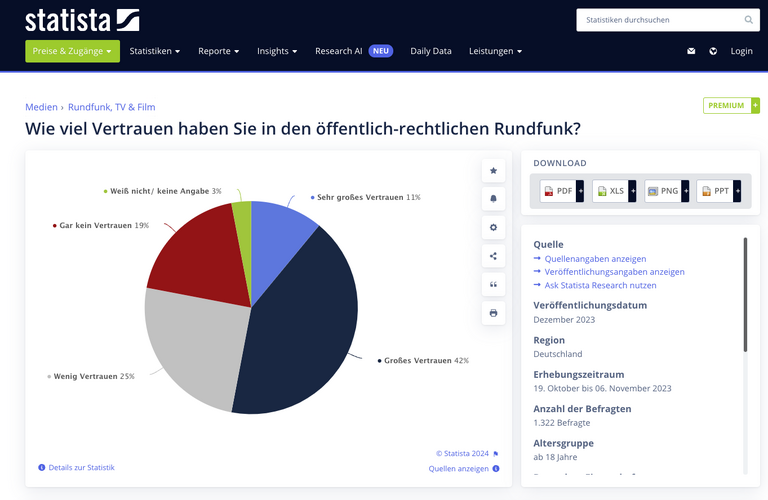
Task: Open Research AI menu item
Action: [354, 51]
